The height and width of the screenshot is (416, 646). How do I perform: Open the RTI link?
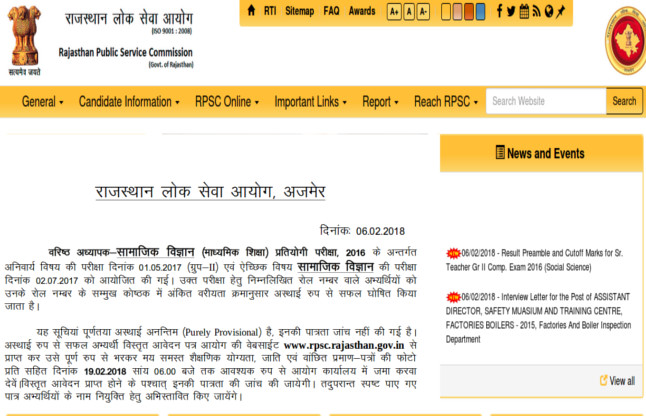270,11
